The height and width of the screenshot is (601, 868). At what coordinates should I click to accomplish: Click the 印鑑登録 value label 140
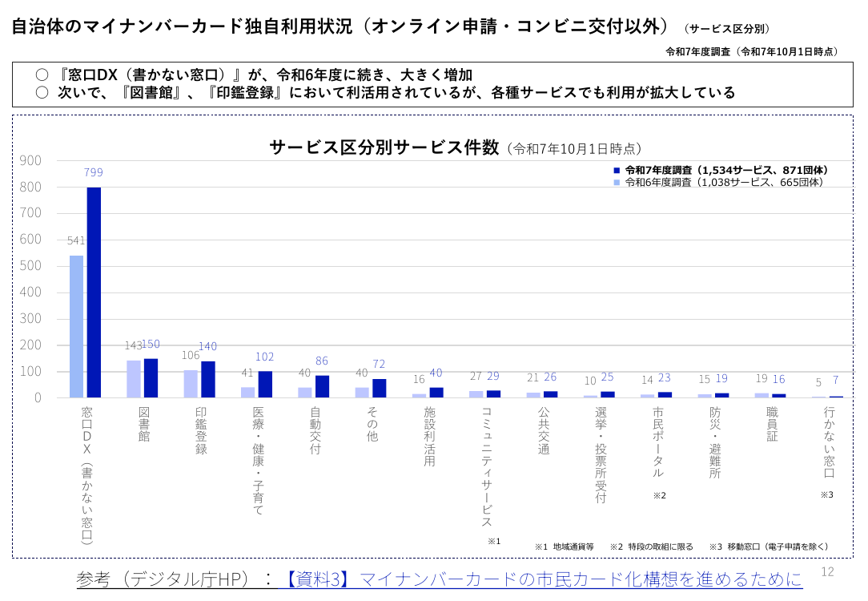207,346
